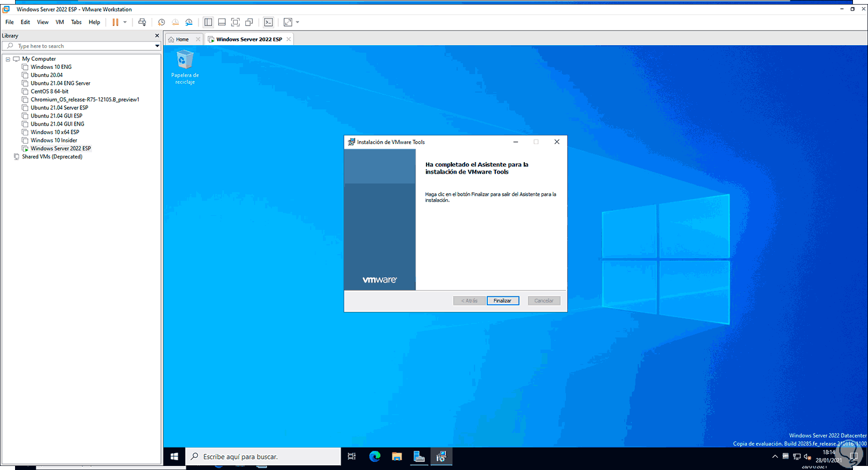Show hidden icons in the system tray
This screenshot has height=470, width=868.
(x=775, y=457)
